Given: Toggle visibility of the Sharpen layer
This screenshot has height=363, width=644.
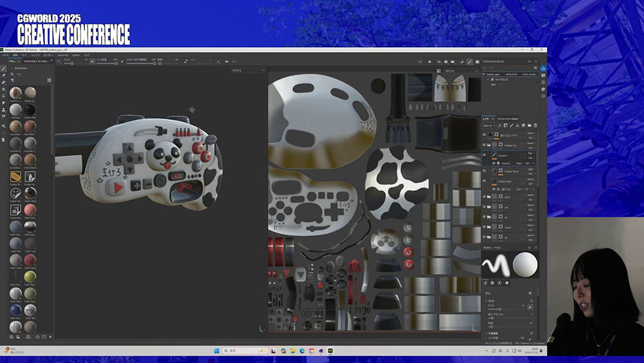Looking at the screenshot, I should pos(484,155).
